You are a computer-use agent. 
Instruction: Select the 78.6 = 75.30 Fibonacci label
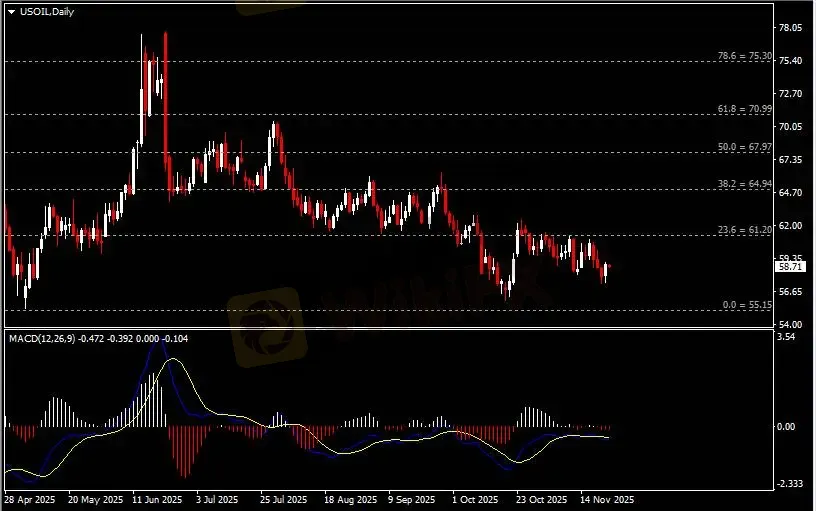click(745, 56)
